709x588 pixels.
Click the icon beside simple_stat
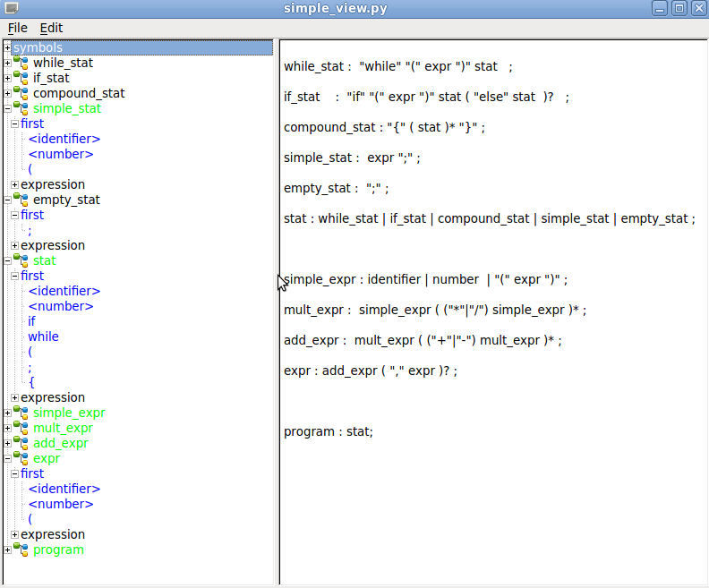(21, 109)
